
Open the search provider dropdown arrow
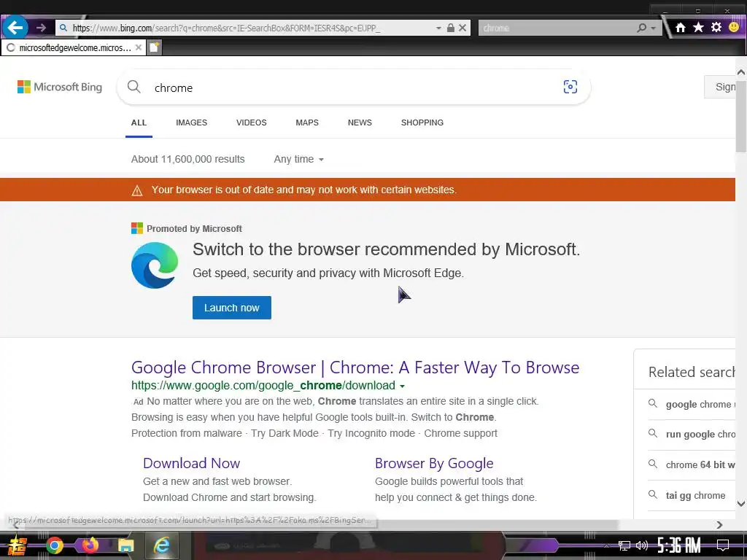[654, 28]
